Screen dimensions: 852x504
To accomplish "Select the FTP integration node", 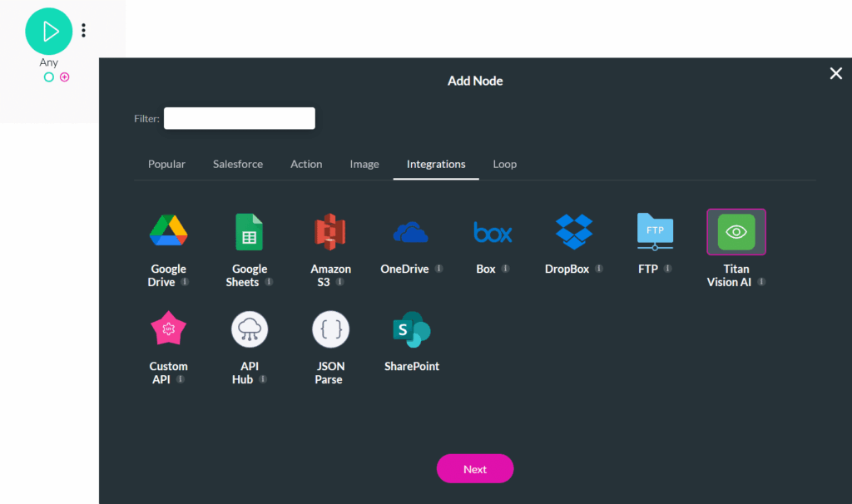I will pyautogui.click(x=655, y=231).
